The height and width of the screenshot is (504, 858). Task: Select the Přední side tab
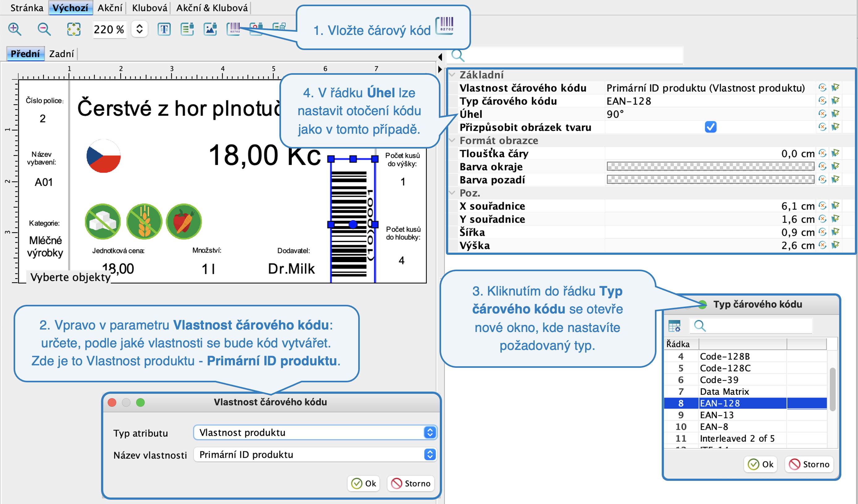coord(26,54)
